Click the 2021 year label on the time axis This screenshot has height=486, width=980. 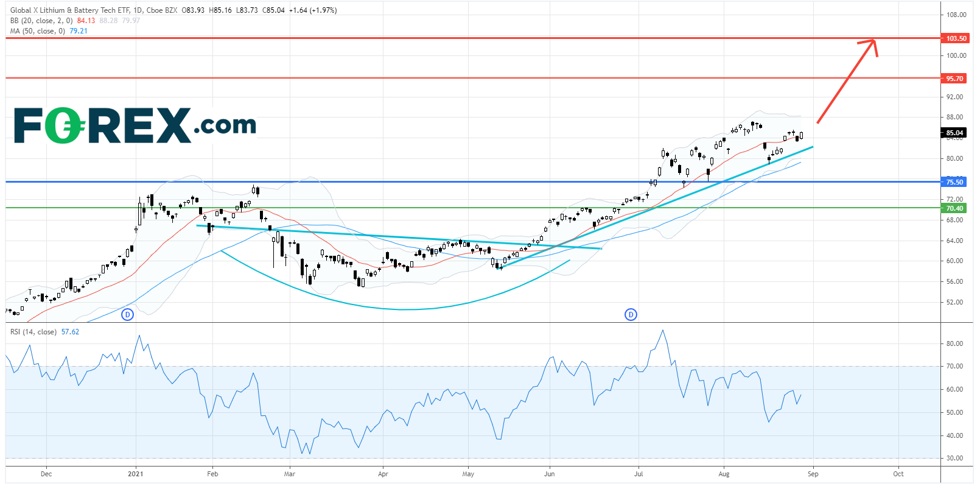(x=136, y=474)
